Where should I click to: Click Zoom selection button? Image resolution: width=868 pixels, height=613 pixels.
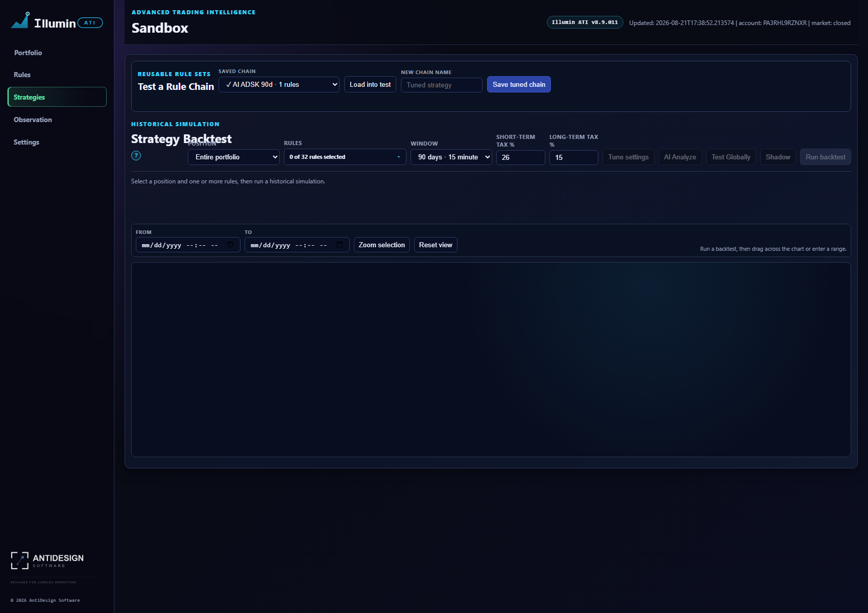coord(382,245)
